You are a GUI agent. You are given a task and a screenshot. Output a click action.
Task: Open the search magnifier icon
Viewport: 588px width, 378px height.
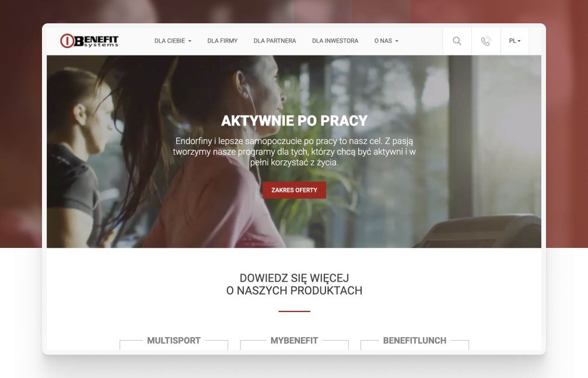point(457,41)
